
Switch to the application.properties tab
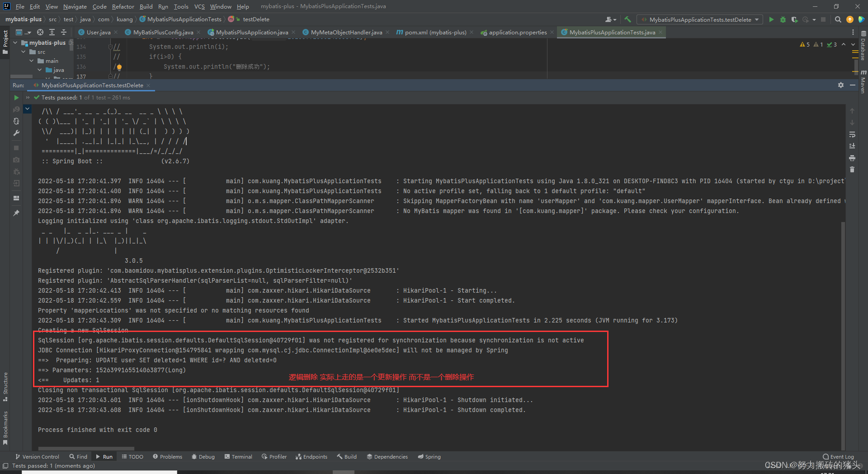pyautogui.click(x=517, y=32)
